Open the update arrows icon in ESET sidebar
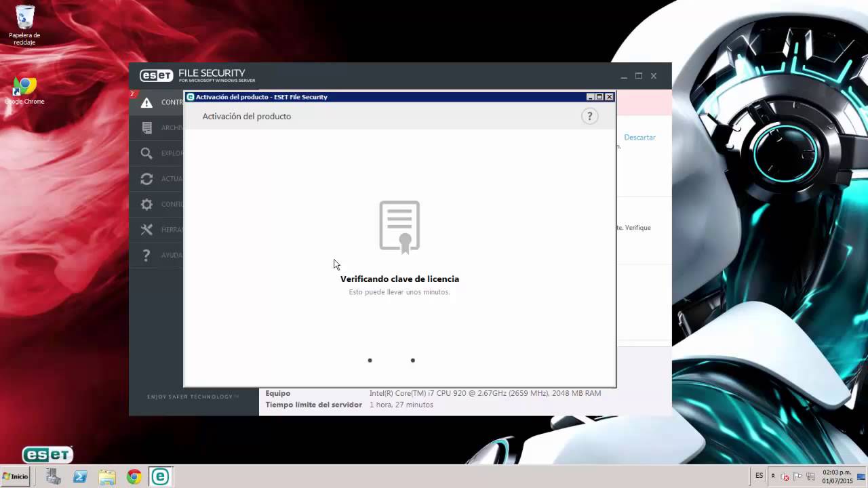This screenshot has height=488, width=868. tap(146, 179)
